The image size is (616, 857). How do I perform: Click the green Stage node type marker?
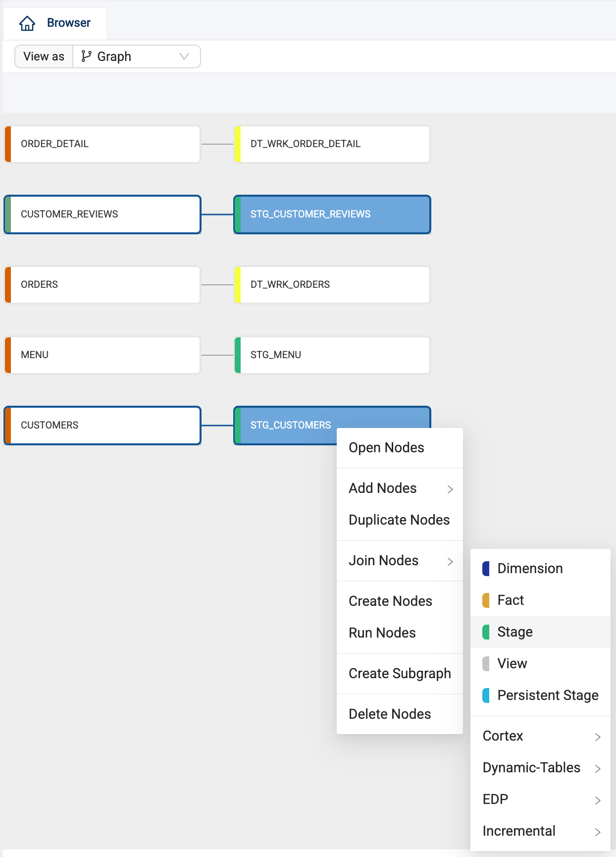486,632
